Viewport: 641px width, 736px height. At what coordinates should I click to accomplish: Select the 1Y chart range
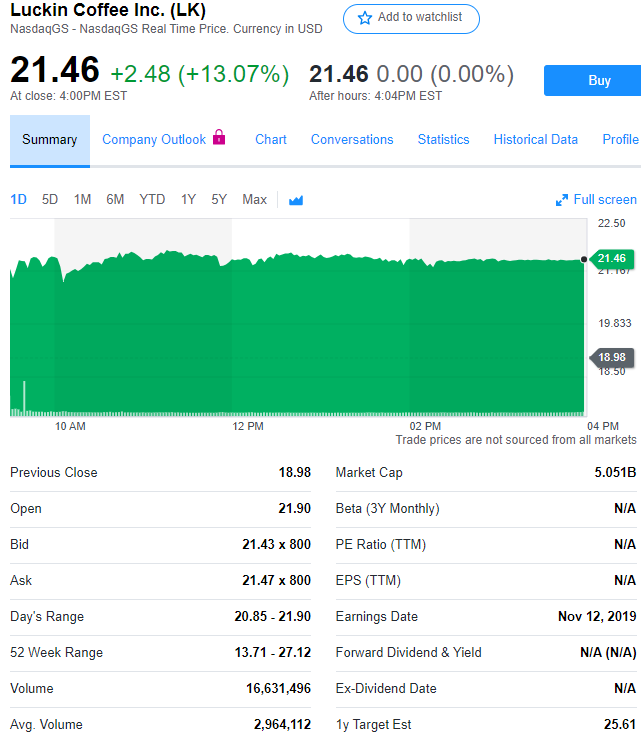click(x=188, y=199)
